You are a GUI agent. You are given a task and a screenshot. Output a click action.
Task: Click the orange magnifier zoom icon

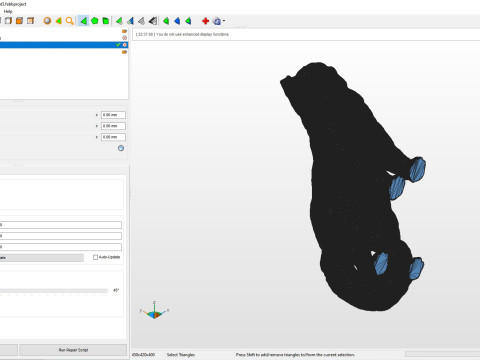coord(69,21)
